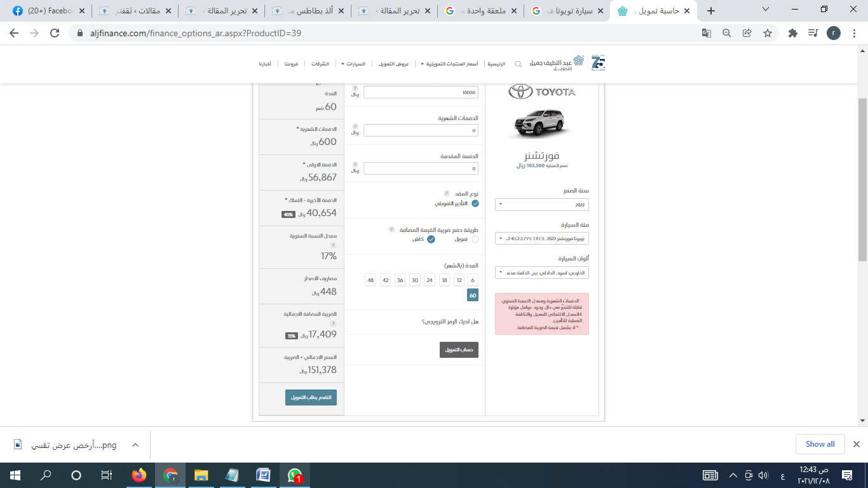Go back to the previous page
The image size is (868, 488).
(15, 33)
